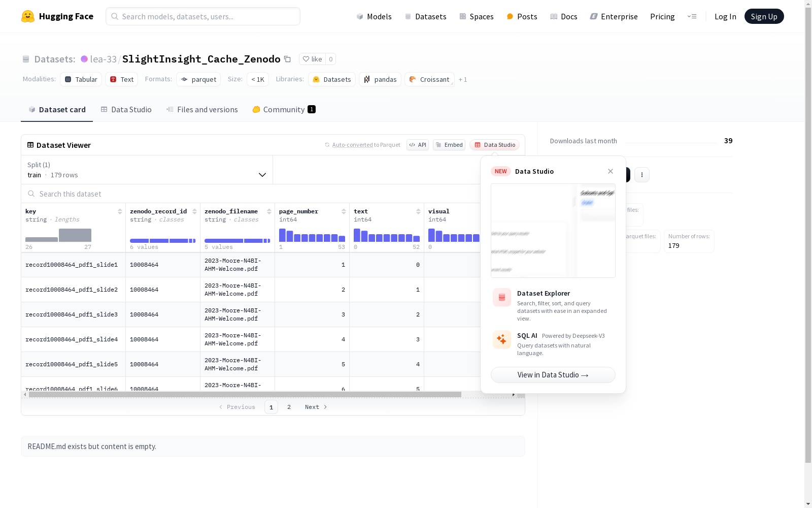Open the extra navigation menu icon
The image size is (812, 508).
(x=692, y=16)
